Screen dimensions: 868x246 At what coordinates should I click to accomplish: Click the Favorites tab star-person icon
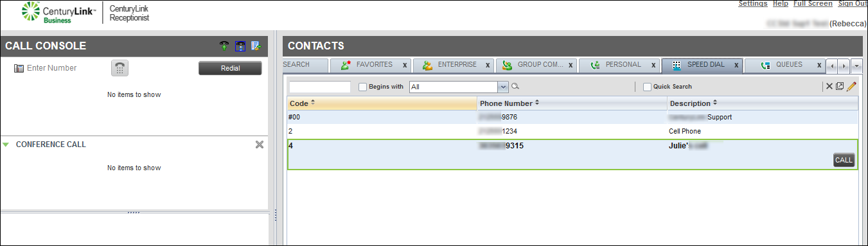[x=346, y=65]
